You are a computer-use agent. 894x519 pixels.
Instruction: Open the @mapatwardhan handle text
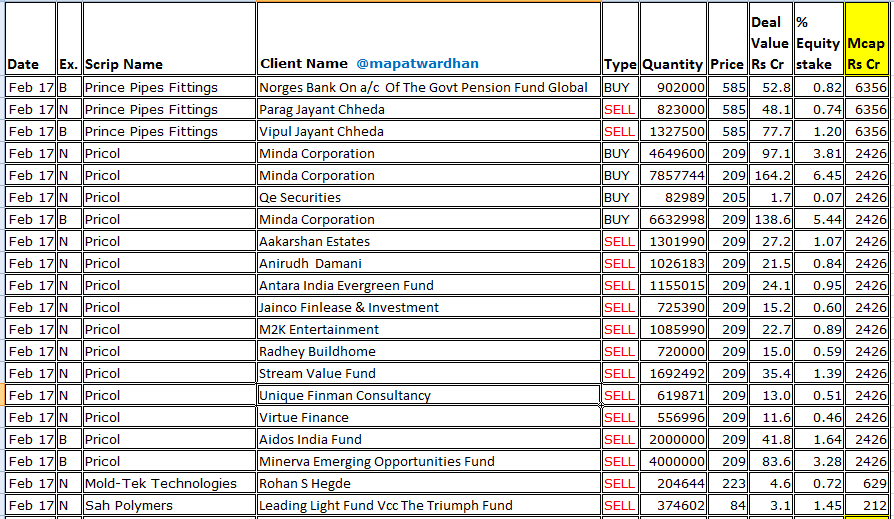[417, 63]
